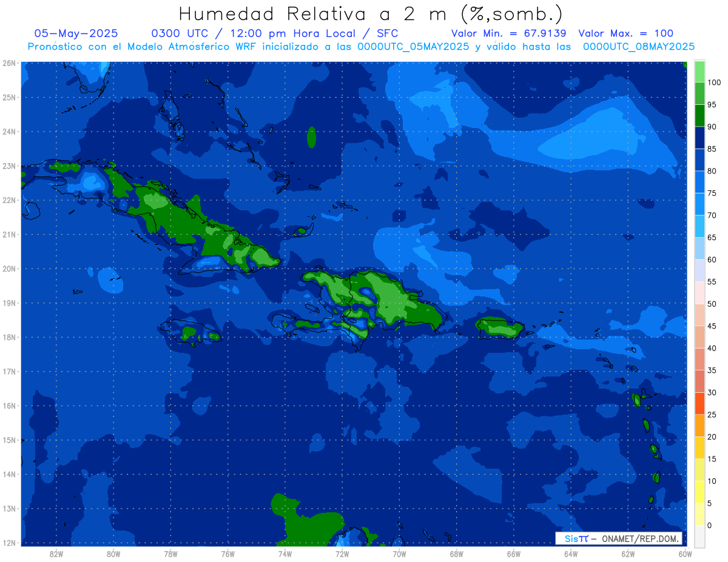The height and width of the screenshot is (562, 728).
Task: Click the 17N latitude label
Action: coord(9,372)
